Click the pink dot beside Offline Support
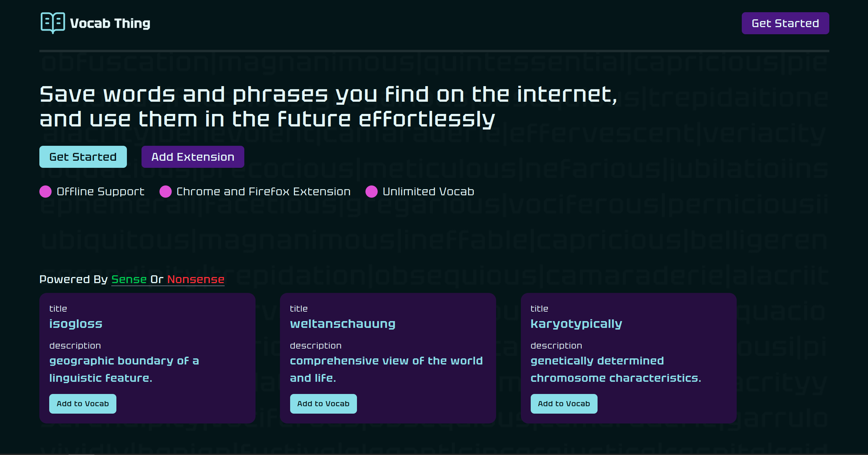The image size is (868, 455). point(45,192)
